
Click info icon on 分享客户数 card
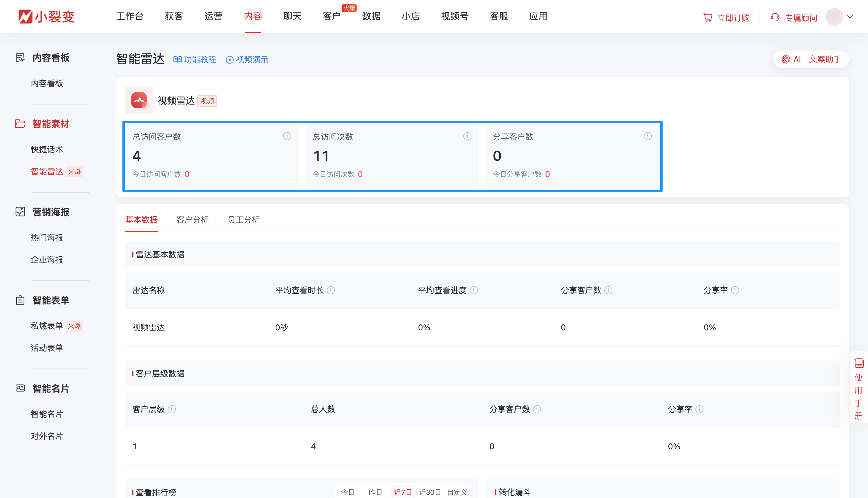pyautogui.click(x=648, y=136)
